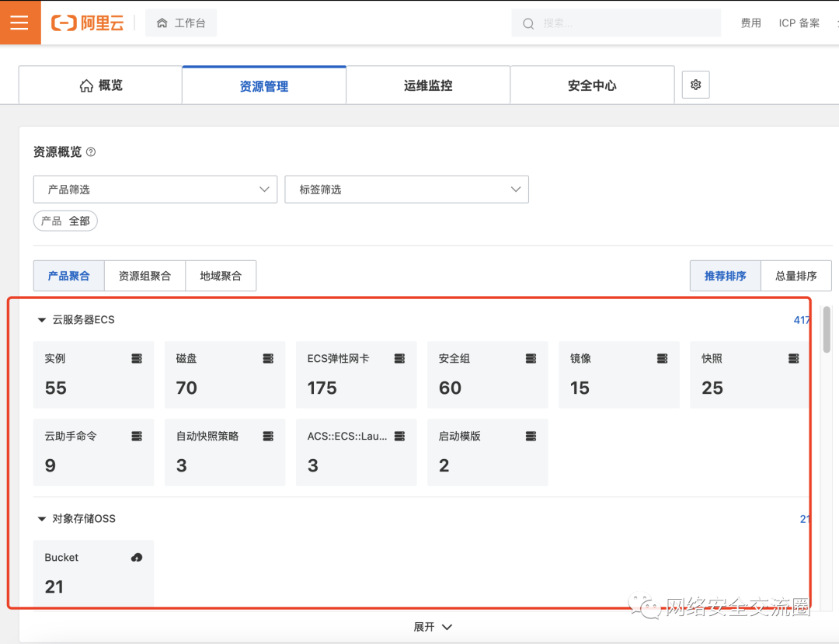
Task: Open the 费用 menu
Action: tap(750, 23)
